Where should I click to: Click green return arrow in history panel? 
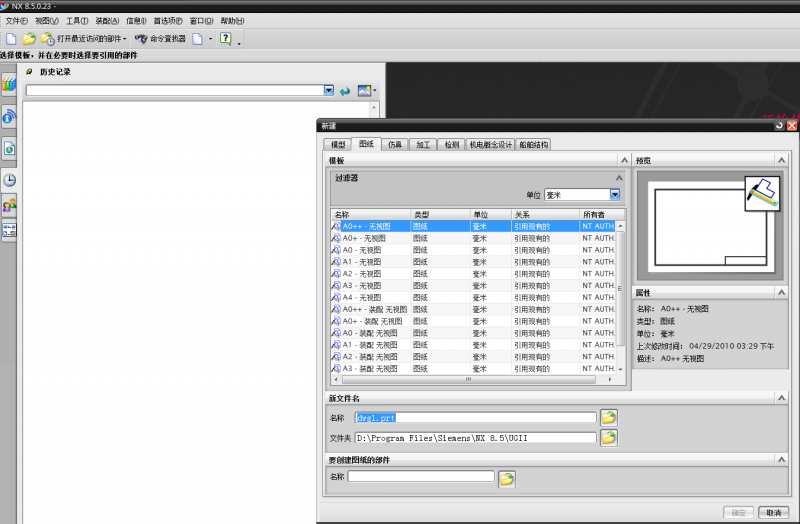(345, 91)
